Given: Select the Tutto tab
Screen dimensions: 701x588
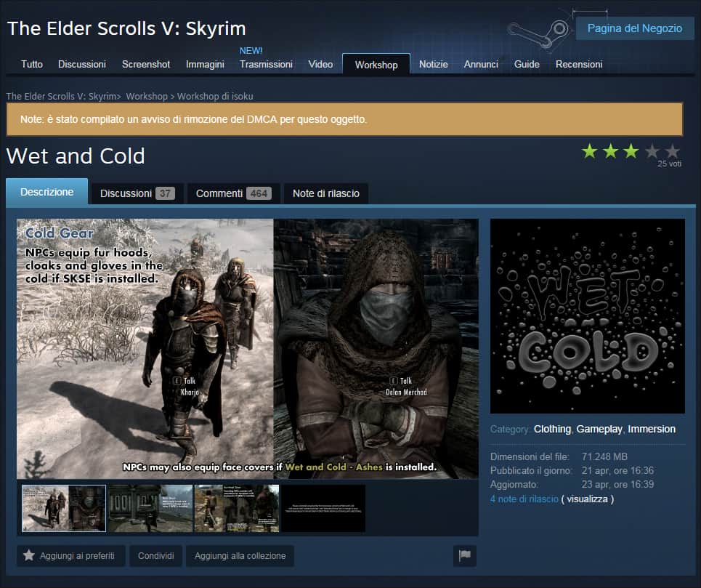Looking at the screenshot, I should 32,65.
